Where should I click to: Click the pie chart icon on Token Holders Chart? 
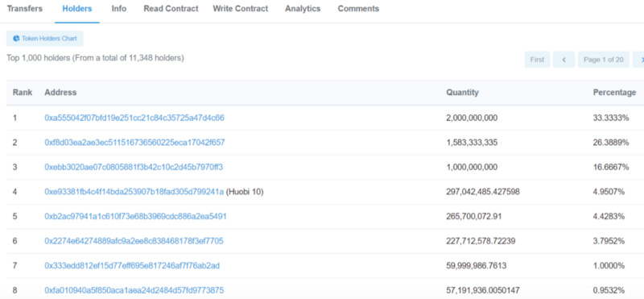point(16,38)
